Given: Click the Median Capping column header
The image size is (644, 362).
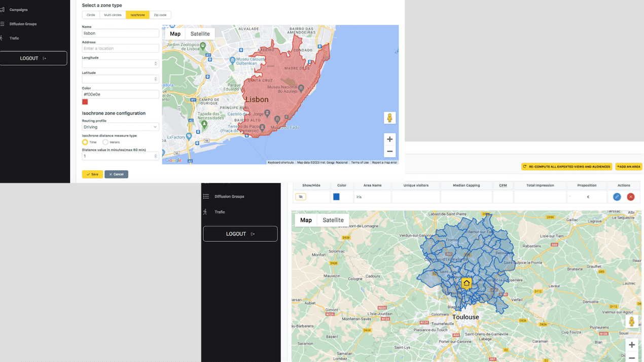Looking at the screenshot, I should [467, 185].
